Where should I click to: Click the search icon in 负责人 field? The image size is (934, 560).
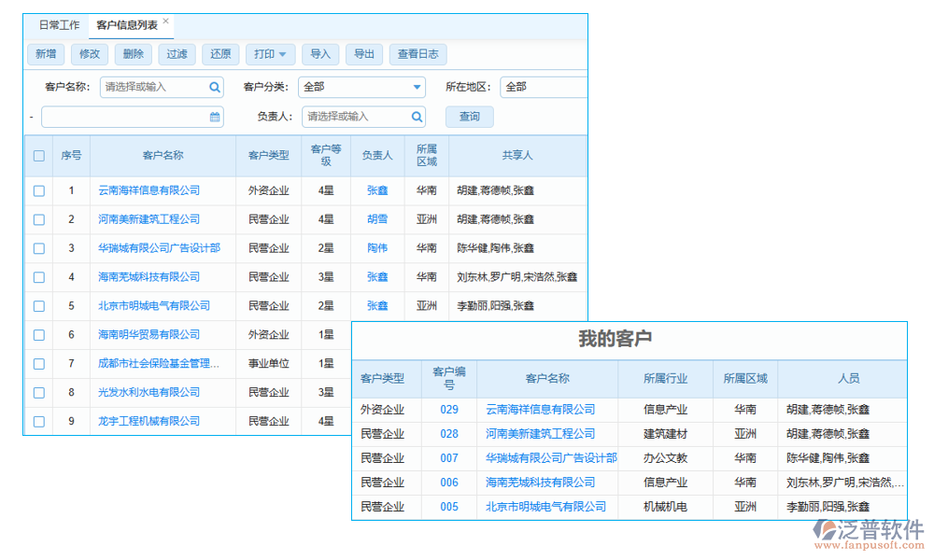(417, 117)
